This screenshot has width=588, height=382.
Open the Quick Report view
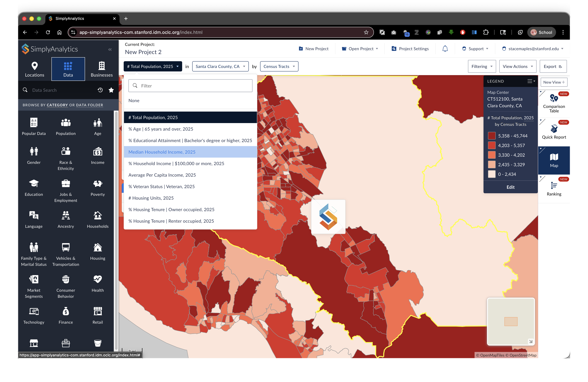click(554, 132)
